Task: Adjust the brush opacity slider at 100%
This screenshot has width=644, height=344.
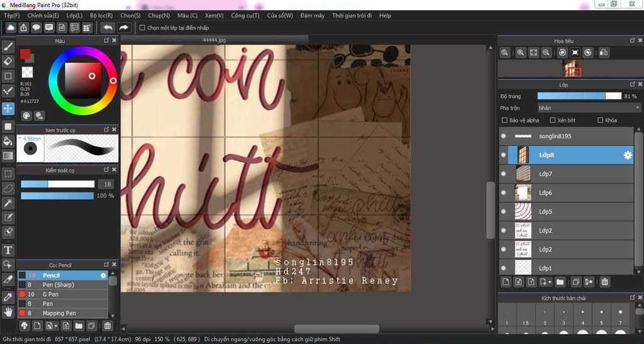Action: click(57, 196)
